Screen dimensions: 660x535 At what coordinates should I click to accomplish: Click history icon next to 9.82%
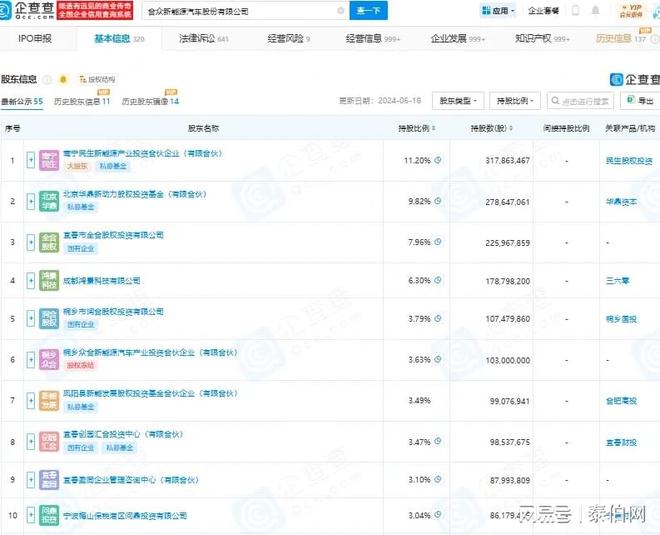click(438, 201)
